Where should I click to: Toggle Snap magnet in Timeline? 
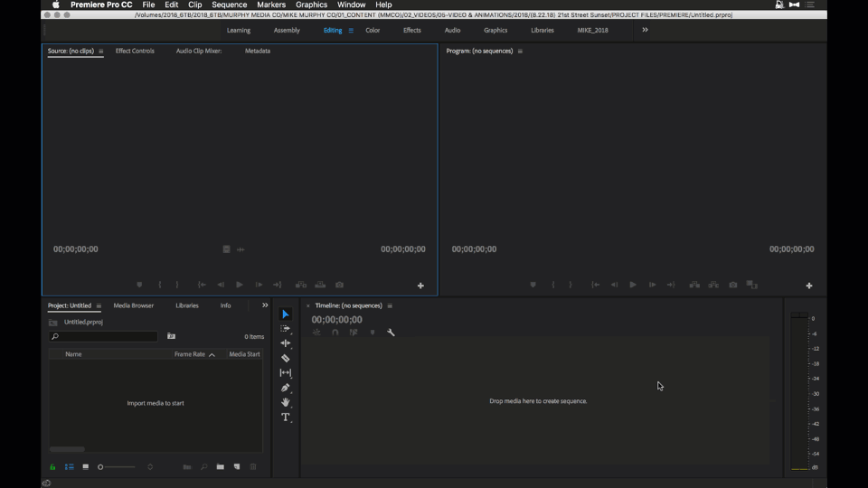click(x=335, y=333)
